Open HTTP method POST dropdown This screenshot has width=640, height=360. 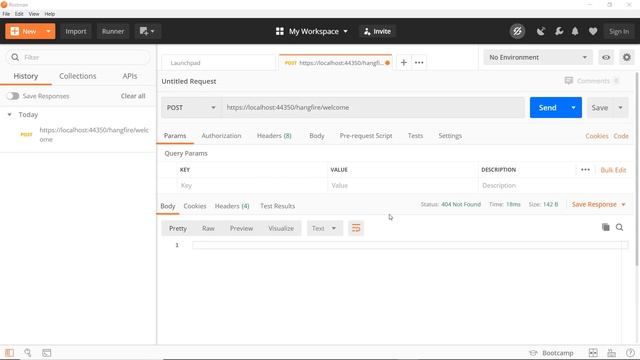point(191,107)
